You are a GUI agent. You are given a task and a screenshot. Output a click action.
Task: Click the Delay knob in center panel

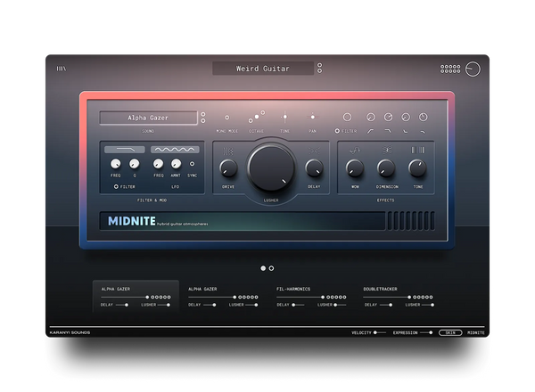314,168
